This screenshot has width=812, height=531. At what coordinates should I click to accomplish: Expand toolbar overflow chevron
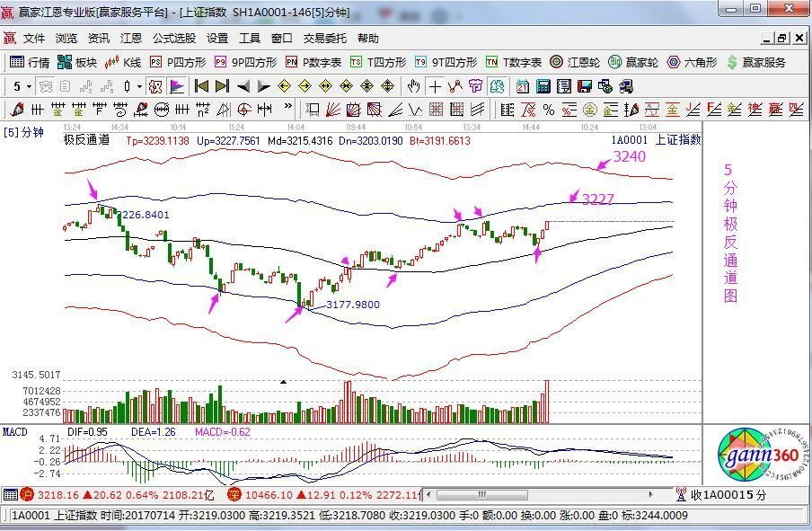coord(288,107)
